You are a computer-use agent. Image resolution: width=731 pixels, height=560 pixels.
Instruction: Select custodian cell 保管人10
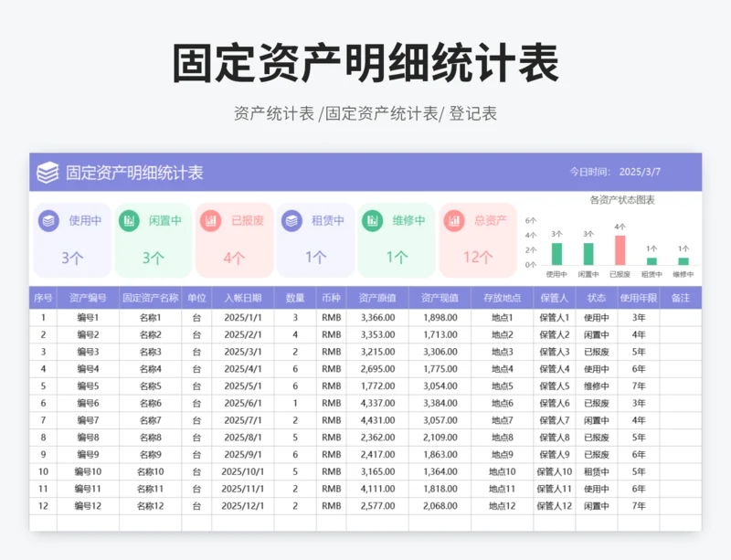555,471
